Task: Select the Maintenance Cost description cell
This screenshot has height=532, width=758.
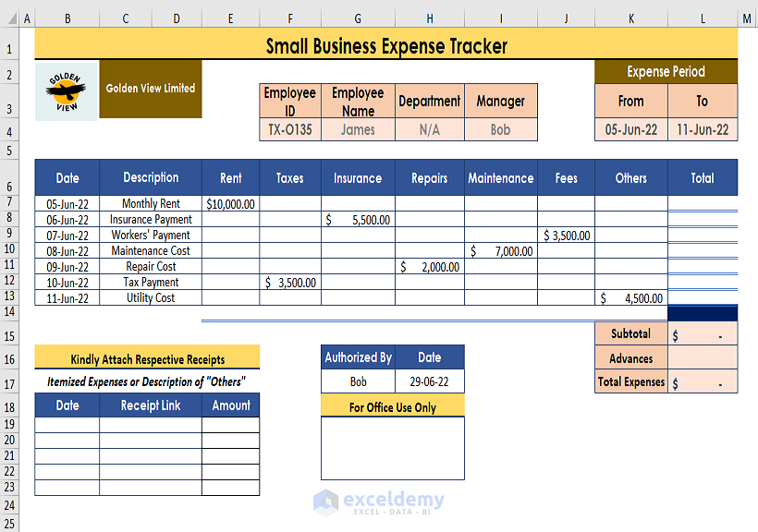Action: click(x=151, y=251)
